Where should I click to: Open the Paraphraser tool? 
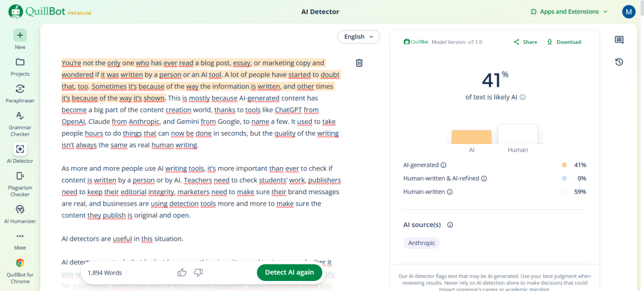(20, 93)
